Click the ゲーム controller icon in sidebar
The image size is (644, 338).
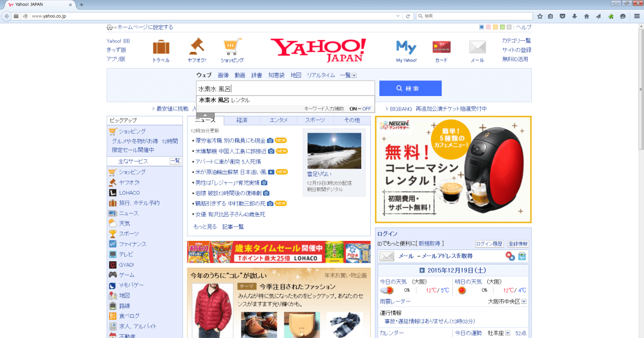click(x=113, y=275)
